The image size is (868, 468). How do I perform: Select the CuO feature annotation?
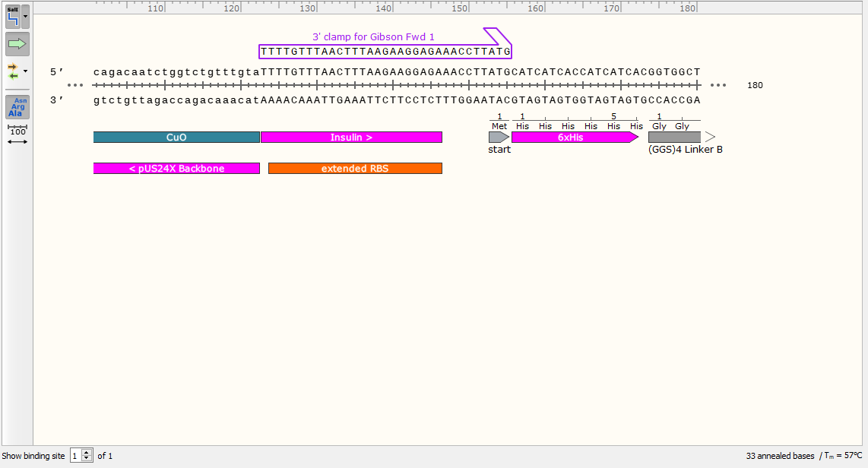pyautogui.click(x=176, y=138)
